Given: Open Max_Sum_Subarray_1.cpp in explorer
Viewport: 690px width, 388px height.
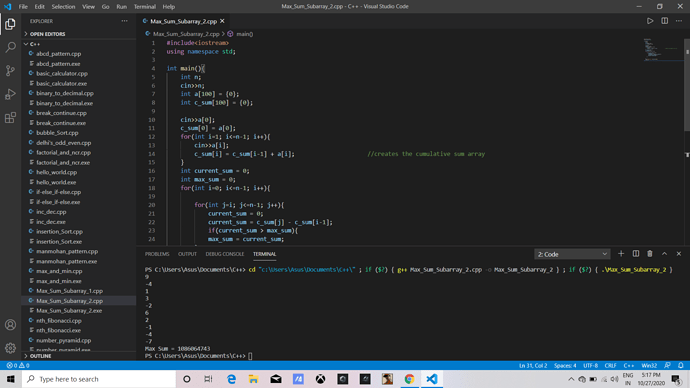Looking at the screenshot, I should coord(70,291).
